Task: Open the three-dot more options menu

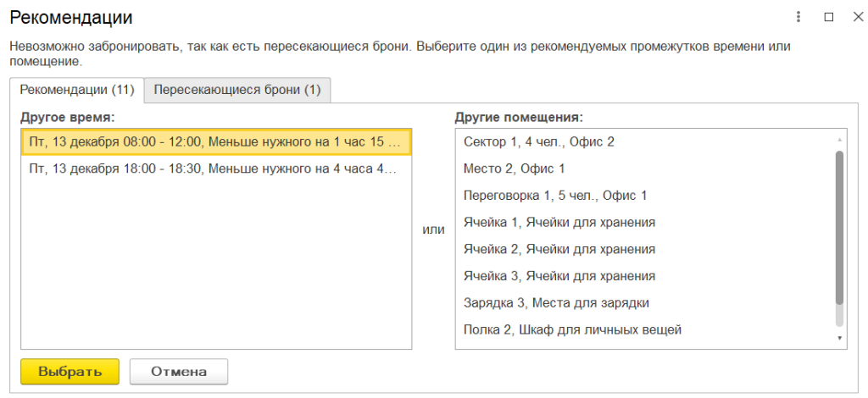Action: [798, 17]
